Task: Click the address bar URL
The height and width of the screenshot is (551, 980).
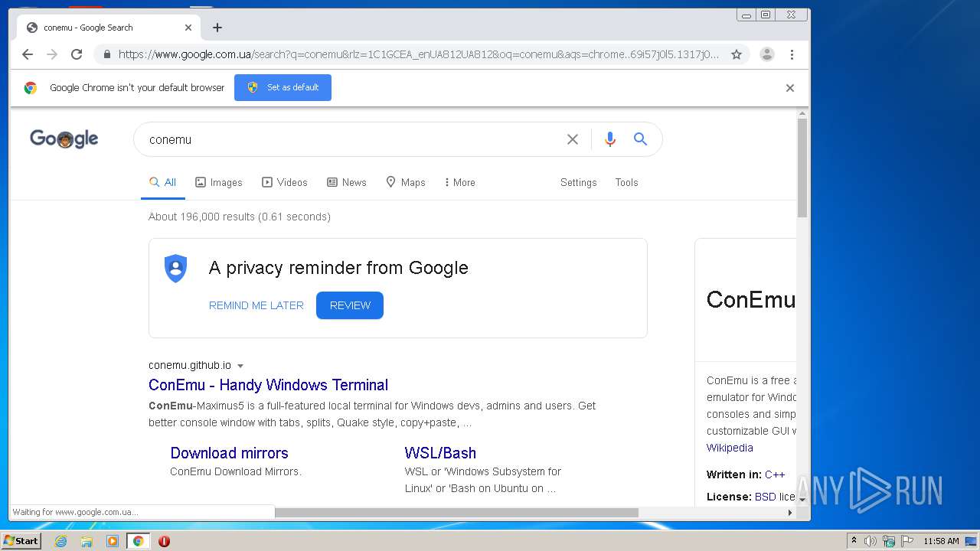Action: click(419, 54)
